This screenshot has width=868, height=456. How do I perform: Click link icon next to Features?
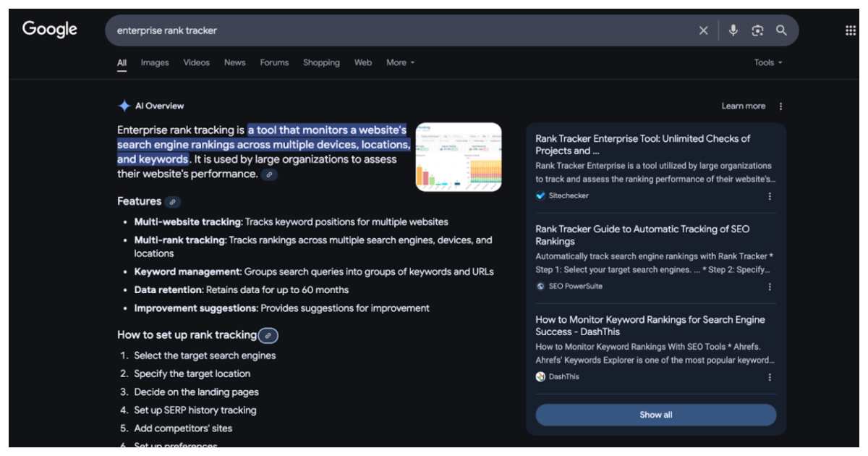172,202
